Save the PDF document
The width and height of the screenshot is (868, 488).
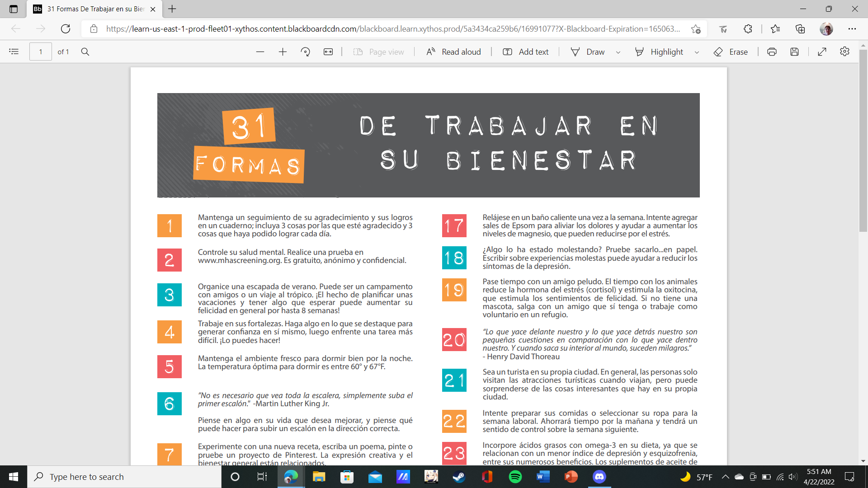click(794, 52)
